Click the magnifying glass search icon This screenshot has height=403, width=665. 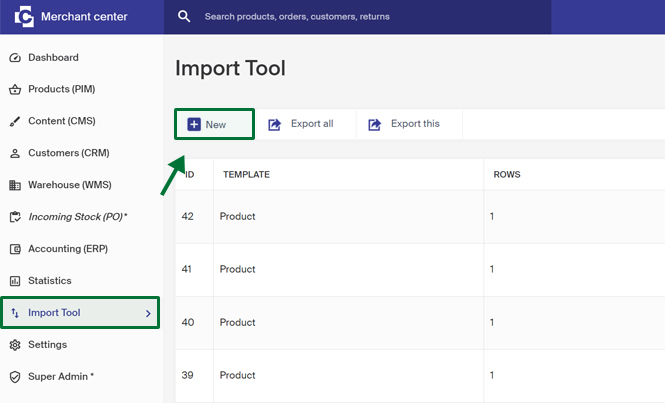[x=184, y=17]
